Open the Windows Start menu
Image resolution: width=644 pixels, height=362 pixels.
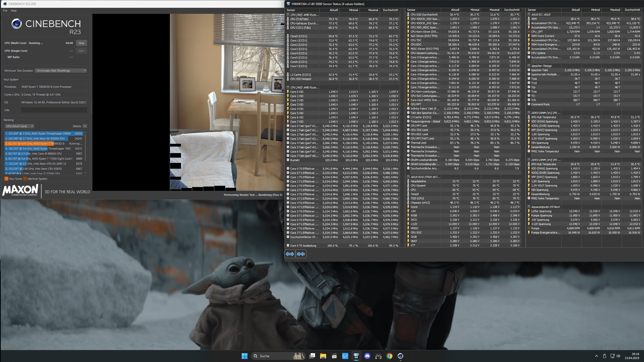point(244,356)
